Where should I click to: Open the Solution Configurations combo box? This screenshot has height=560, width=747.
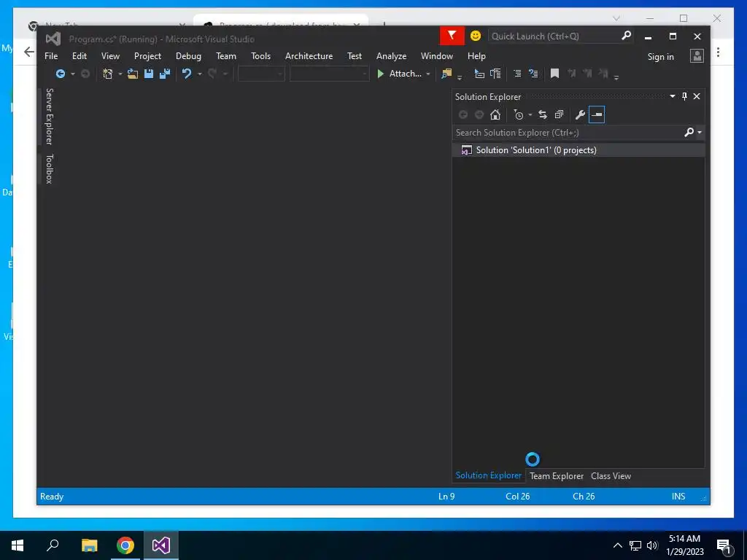261,74
